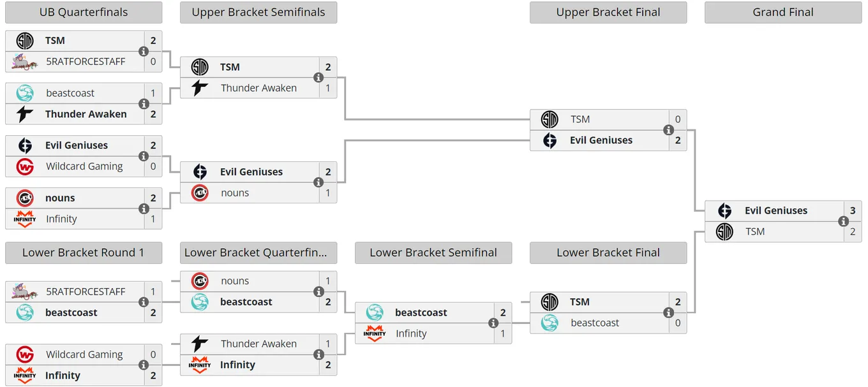Show details icon for Lower Bracket Final match
Viewport: 868px width, 387px height.
pyautogui.click(x=668, y=312)
